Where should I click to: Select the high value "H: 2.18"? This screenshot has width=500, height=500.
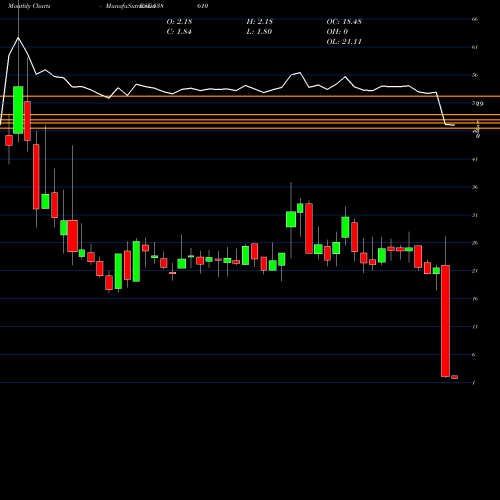point(260,22)
